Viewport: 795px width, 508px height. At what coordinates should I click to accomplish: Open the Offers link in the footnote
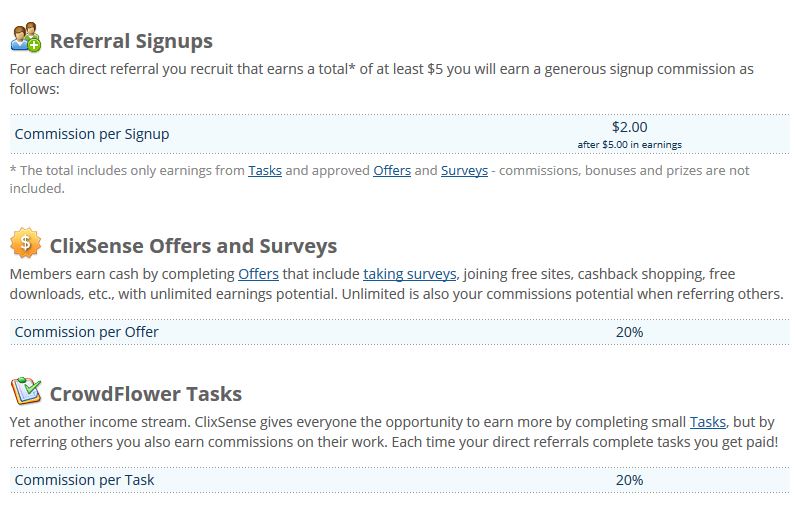[392, 170]
